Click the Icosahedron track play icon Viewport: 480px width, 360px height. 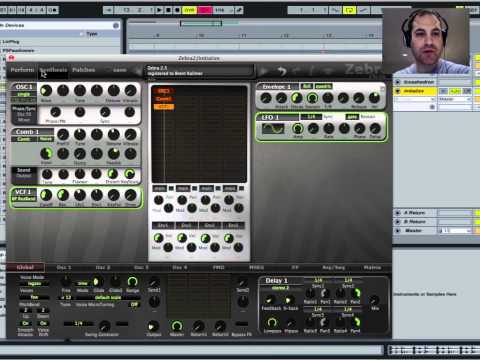point(397,82)
